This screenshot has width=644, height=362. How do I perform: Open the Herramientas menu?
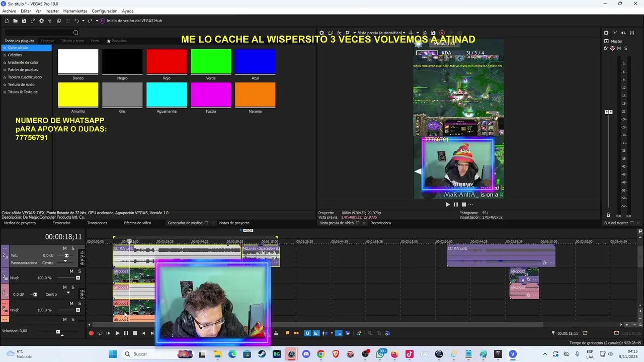(75, 11)
